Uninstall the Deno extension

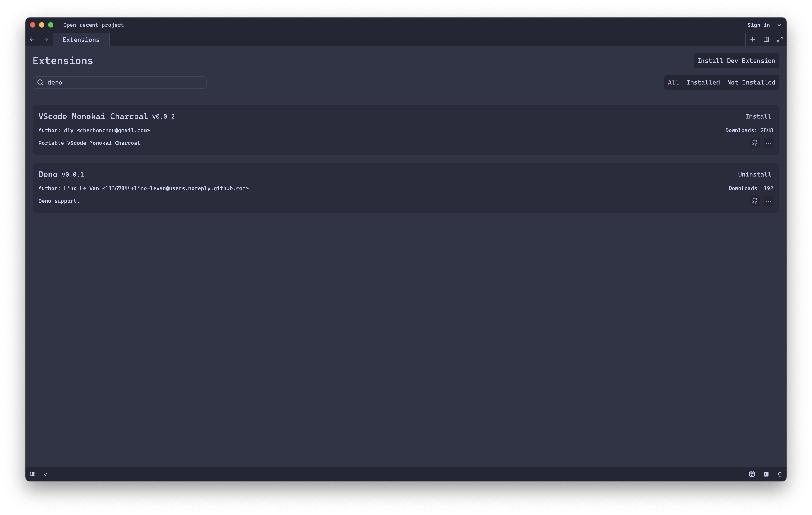coord(754,175)
